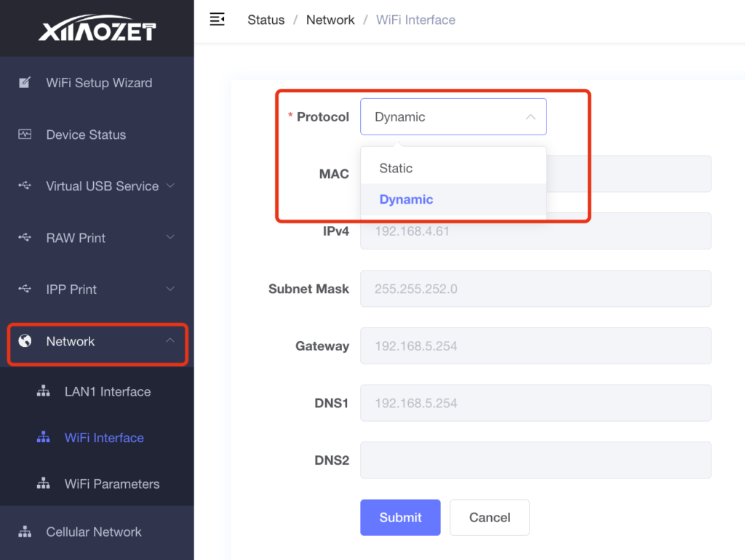Expand the RAW Print submenu chevron
The height and width of the screenshot is (560, 745).
coord(170,238)
